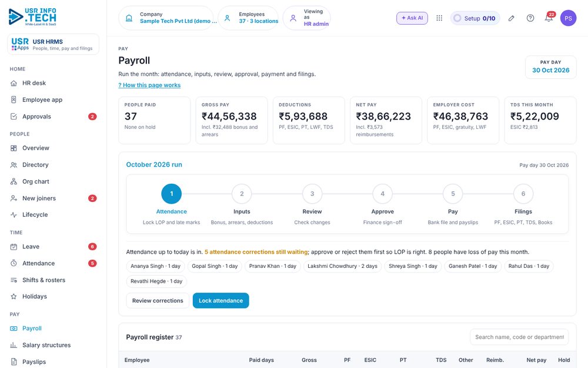Click the Approvals checkbox icon
The height and width of the screenshot is (368, 588).
(14, 117)
